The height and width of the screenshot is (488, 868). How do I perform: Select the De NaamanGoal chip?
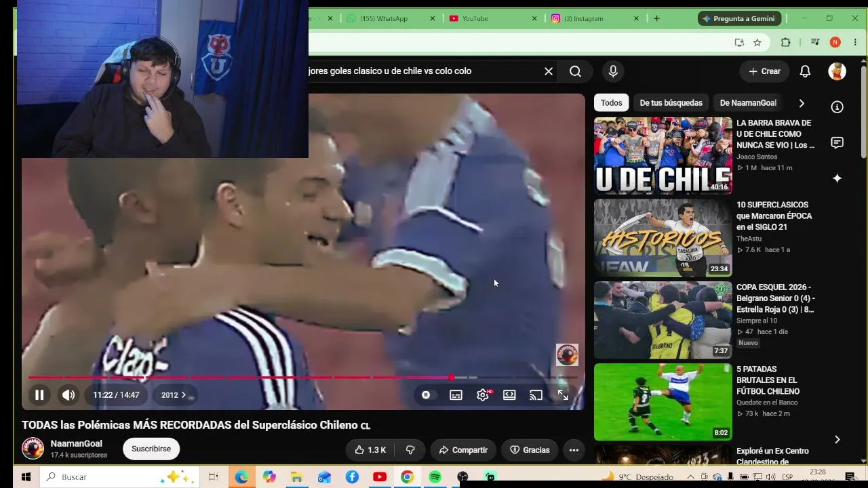point(748,103)
